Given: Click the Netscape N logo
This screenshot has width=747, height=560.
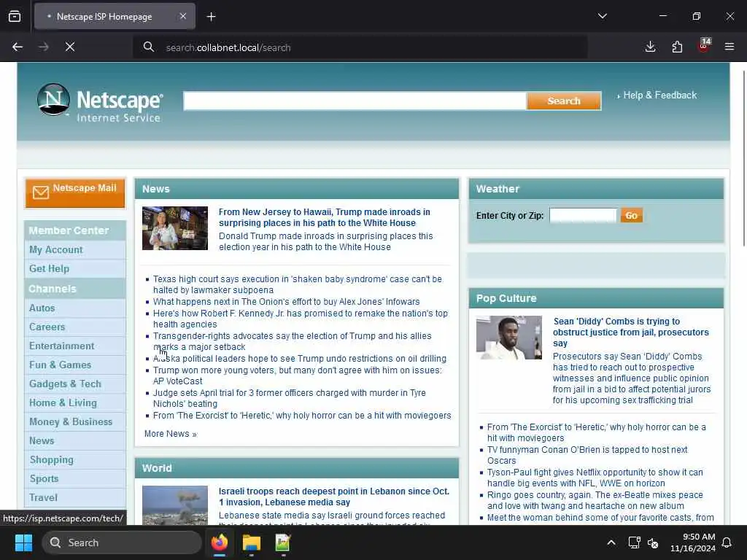Looking at the screenshot, I should (53, 99).
